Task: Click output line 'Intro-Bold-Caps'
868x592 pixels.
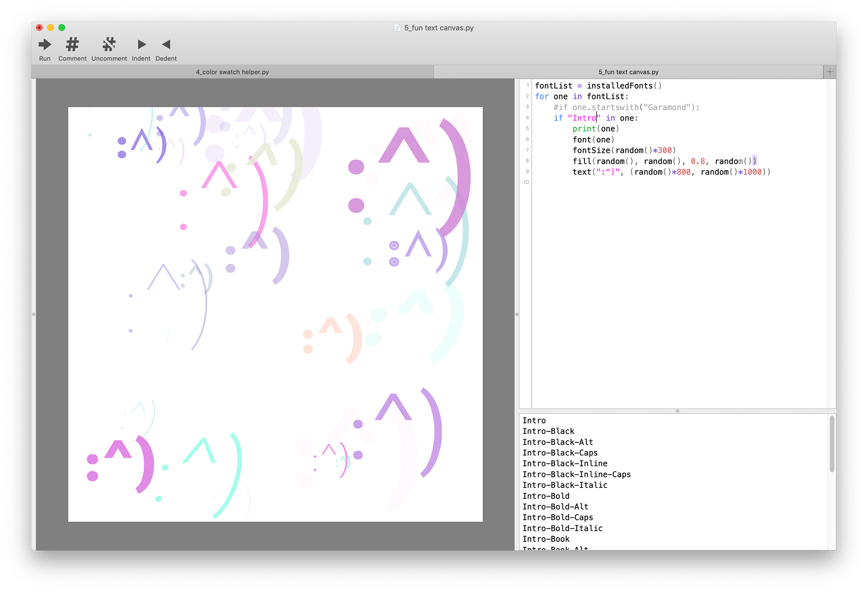Action: point(558,517)
